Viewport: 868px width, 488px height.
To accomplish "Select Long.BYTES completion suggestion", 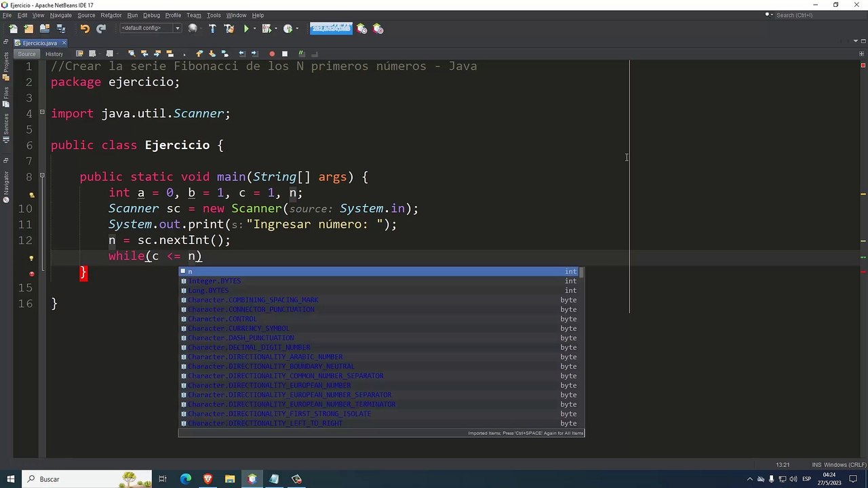I will (x=381, y=290).
